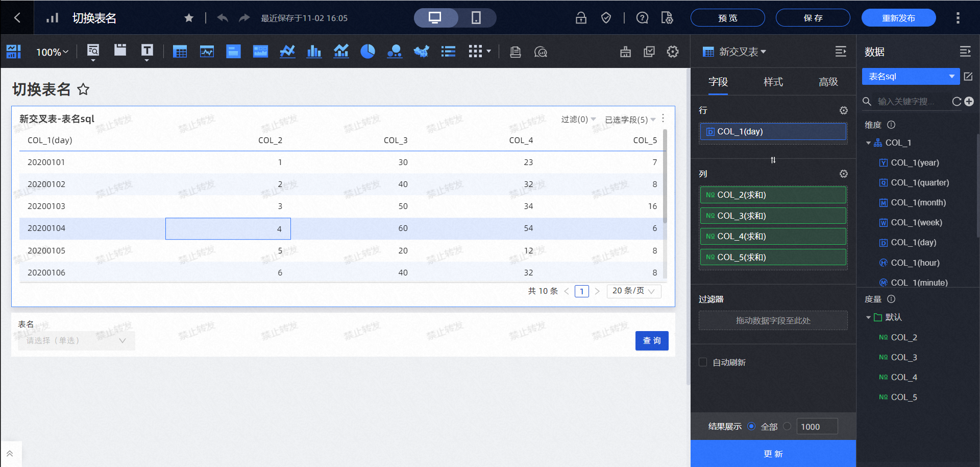The width and height of the screenshot is (980, 467).
Task: Click the 查询 button
Action: point(651,341)
